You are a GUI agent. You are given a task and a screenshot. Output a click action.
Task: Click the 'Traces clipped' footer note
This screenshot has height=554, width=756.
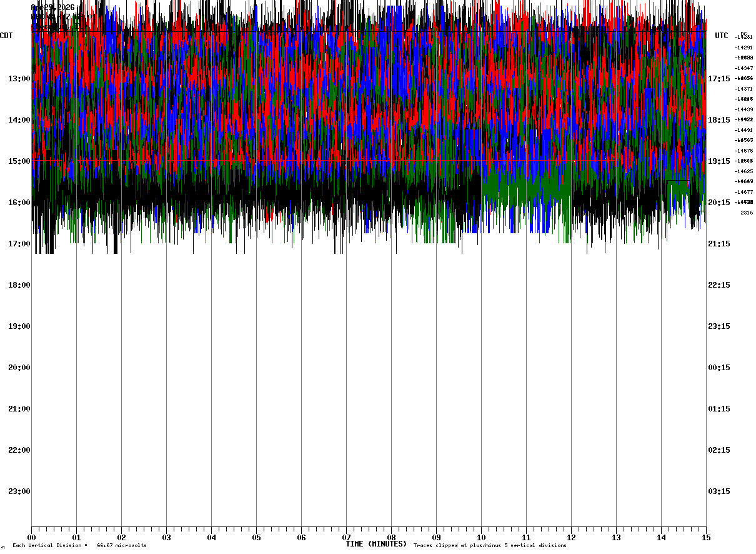tap(490, 546)
